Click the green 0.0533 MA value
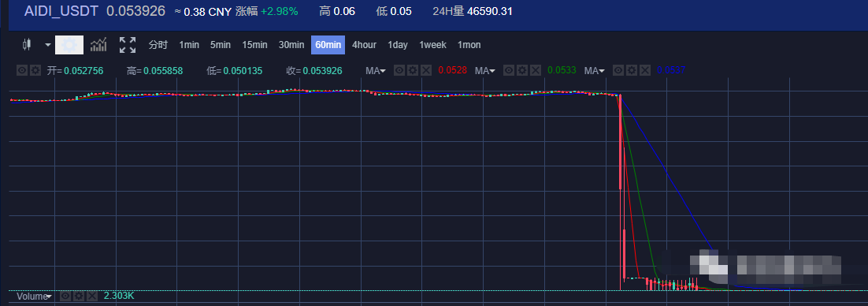Screen dimensions: 868x306 pos(562,70)
